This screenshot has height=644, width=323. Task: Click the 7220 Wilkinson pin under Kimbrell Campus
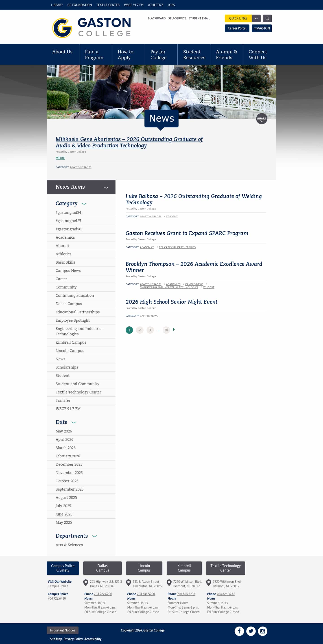point(169,583)
